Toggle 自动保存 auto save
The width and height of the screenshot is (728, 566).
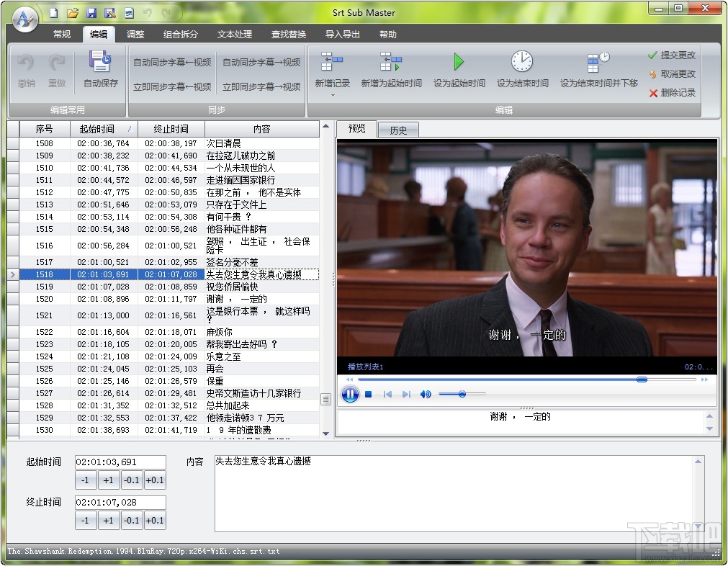[x=100, y=70]
